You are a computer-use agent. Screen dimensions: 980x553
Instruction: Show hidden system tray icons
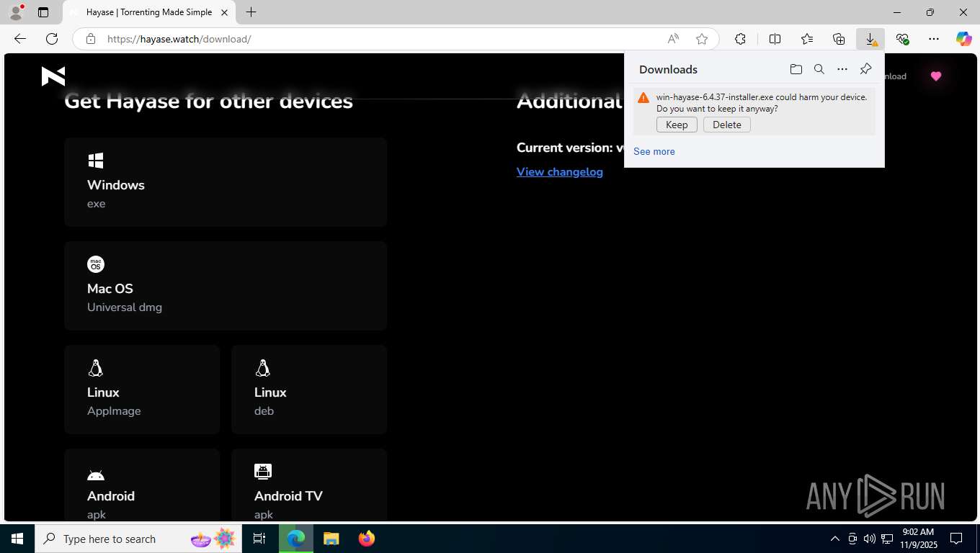pos(834,539)
